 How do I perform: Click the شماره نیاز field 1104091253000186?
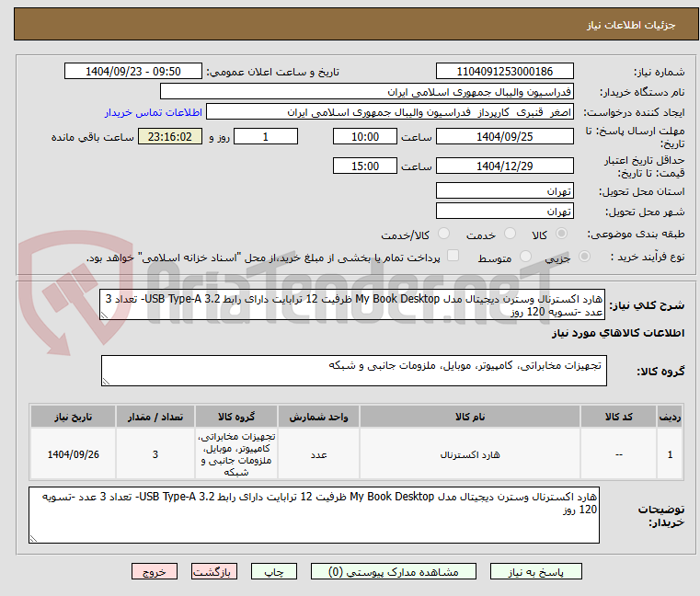pos(504,71)
